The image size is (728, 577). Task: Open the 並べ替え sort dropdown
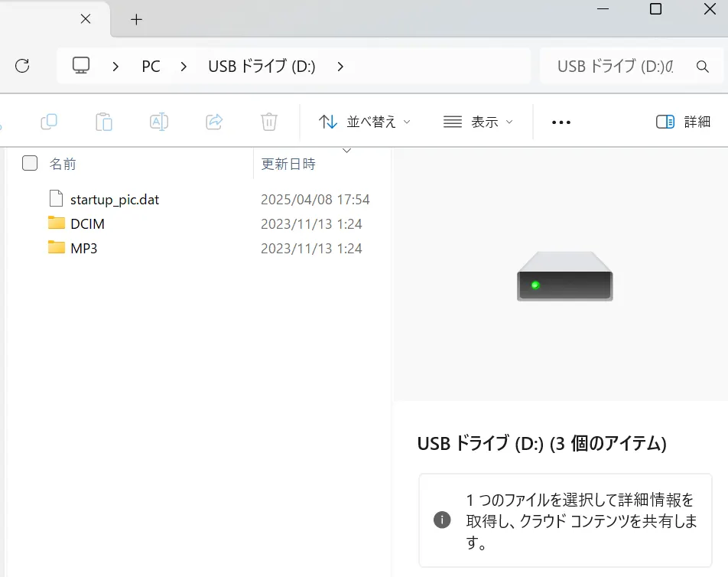pyautogui.click(x=365, y=122)
